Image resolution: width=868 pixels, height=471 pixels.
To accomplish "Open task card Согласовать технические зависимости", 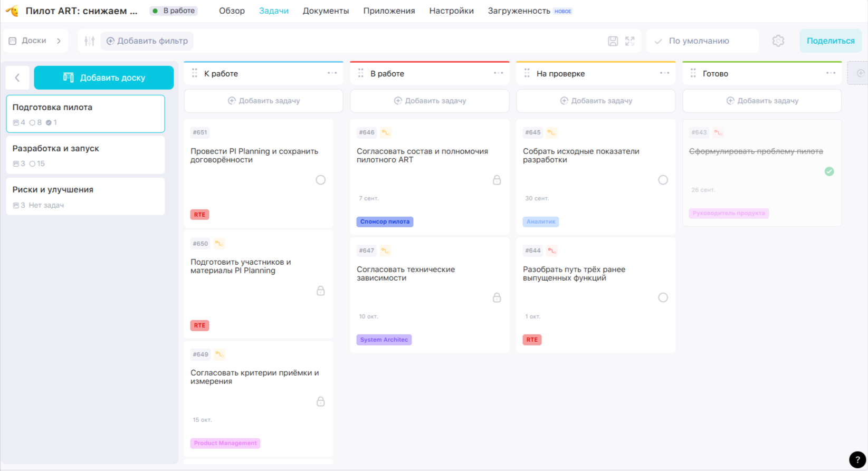I will tap(430, 295).
